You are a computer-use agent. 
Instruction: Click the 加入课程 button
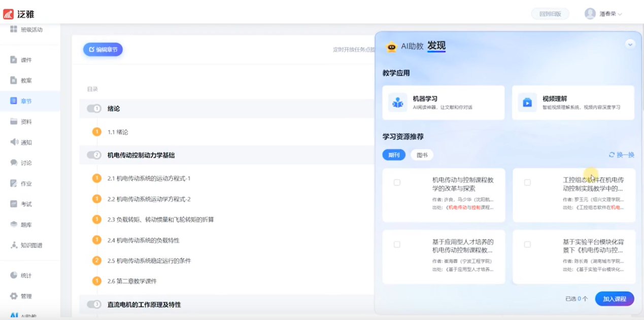(614, 299)
